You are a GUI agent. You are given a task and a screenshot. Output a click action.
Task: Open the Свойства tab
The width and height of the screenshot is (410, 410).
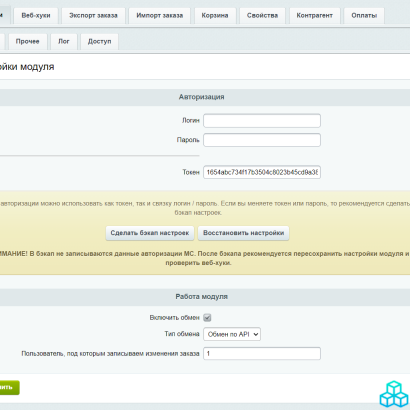pos(262,16)
